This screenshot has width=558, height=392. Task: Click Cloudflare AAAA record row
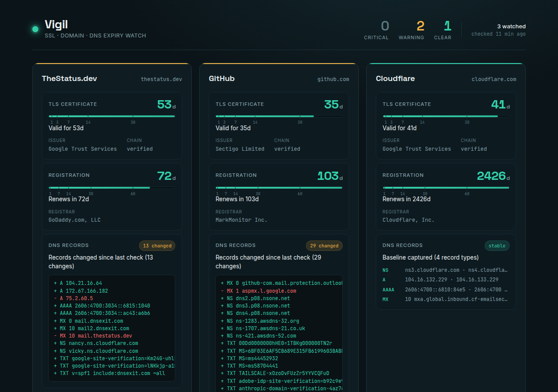click(x=446, y=290)
